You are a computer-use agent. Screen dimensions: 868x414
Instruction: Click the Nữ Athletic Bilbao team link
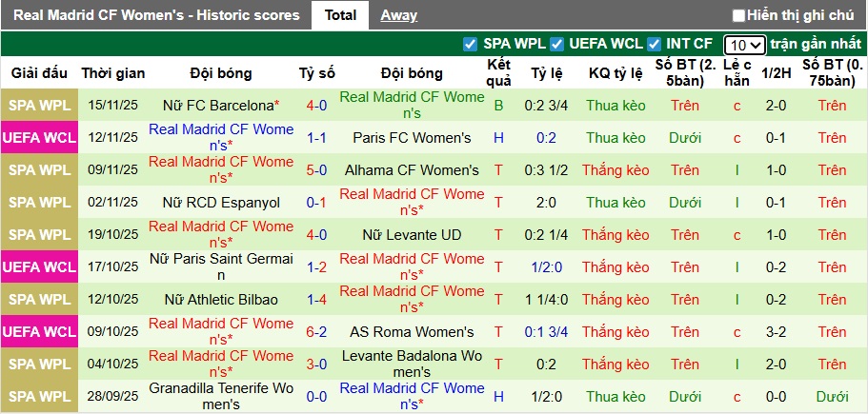click(x=221, y=300)
